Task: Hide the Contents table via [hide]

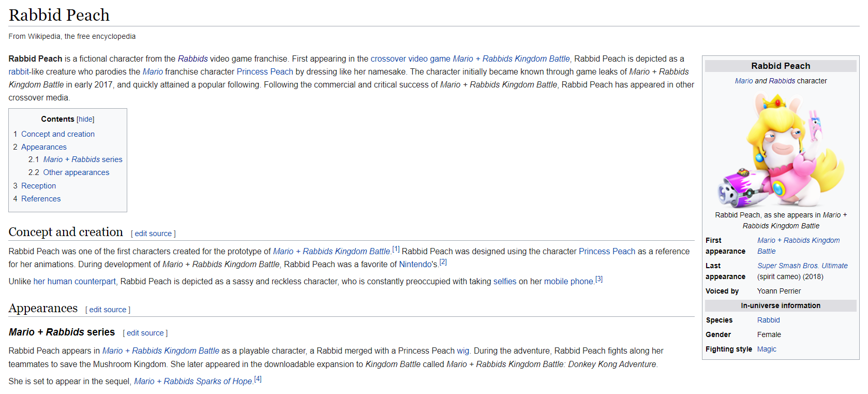Action: [85, 119]
